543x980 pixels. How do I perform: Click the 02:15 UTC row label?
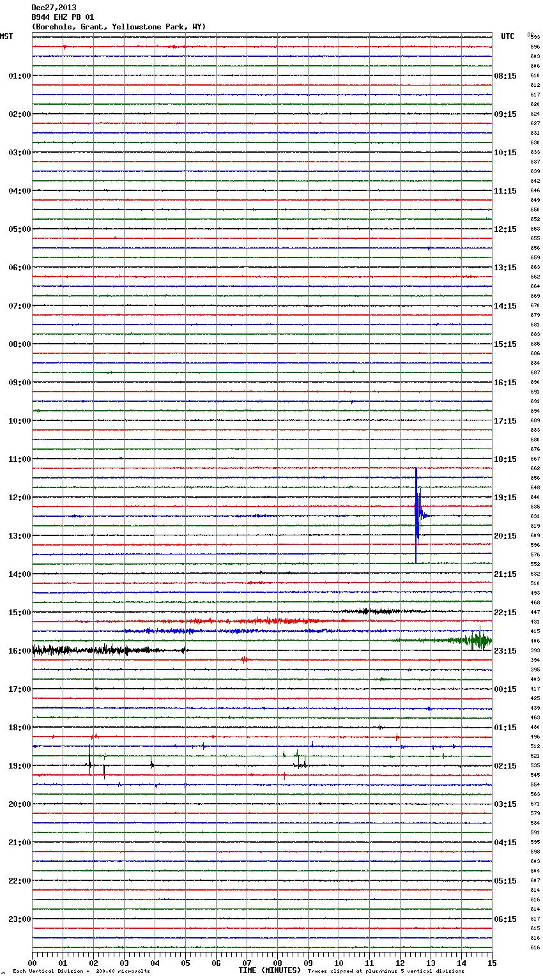coord(505,766)
